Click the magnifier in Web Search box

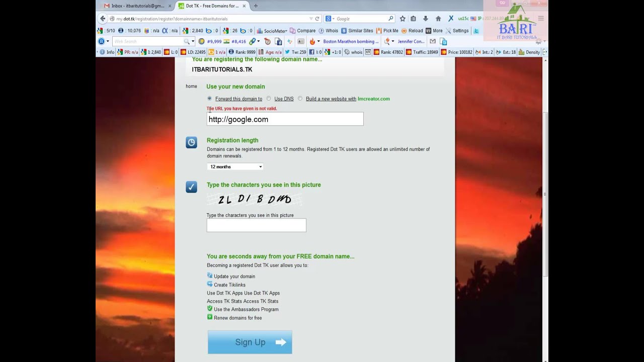click(x=186, y=41)
